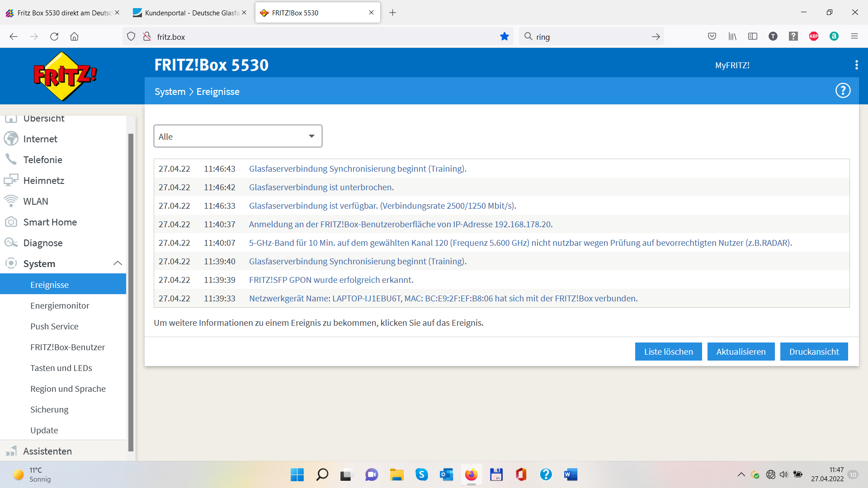Open Windows Start menu
Viewport: 868px width, 488px height.
click(x=297, y=474)
